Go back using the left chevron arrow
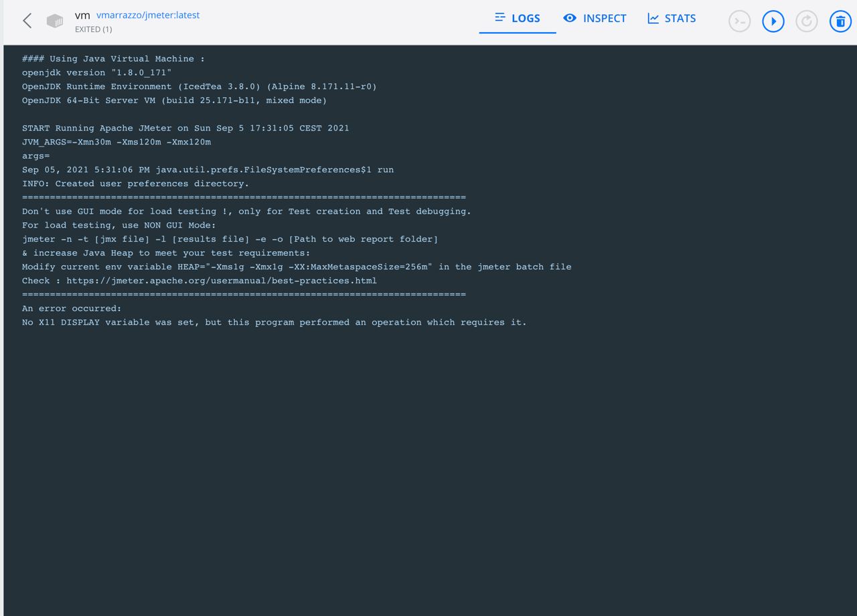Screen dimensions: 857x616 (x=27, y=21)
